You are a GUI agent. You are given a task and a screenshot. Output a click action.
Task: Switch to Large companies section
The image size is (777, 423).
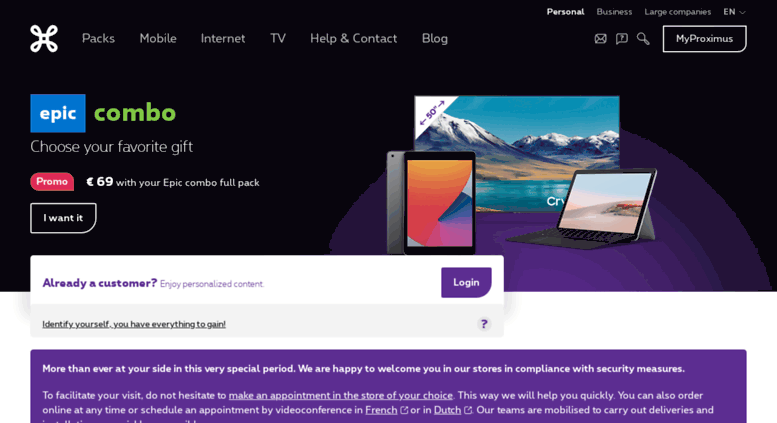pos(677,12)
